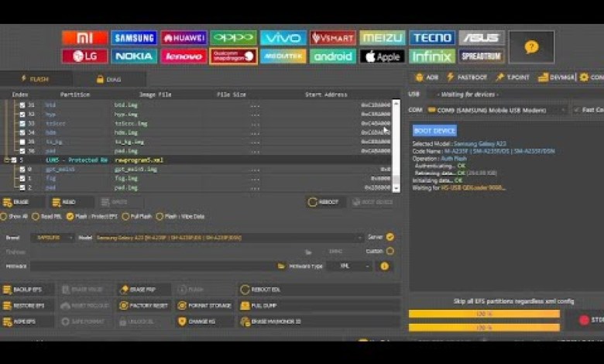This screenshot has width=604, height=364.
Task: Open the DEVMGR tab
Action: click(556, 77)
